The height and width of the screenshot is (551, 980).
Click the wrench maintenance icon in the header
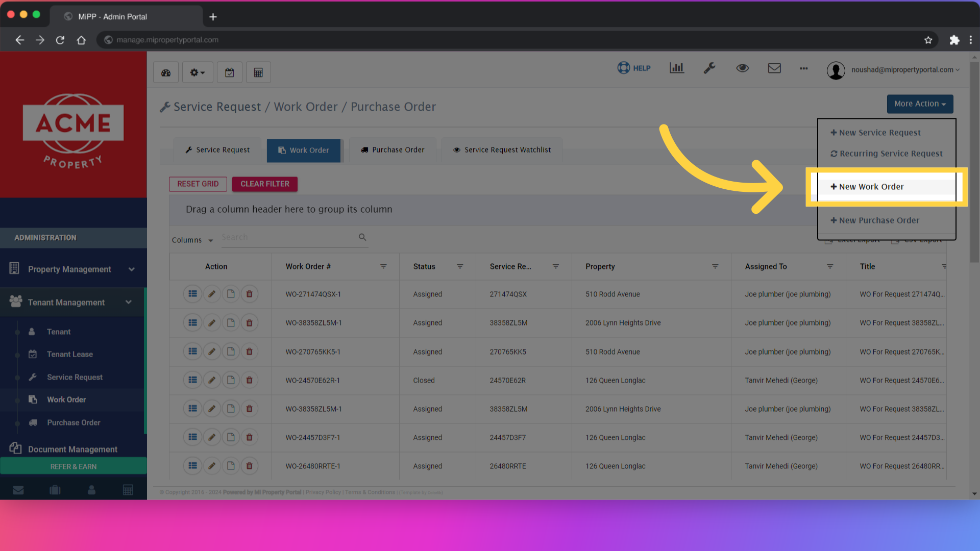coord(709,68)
